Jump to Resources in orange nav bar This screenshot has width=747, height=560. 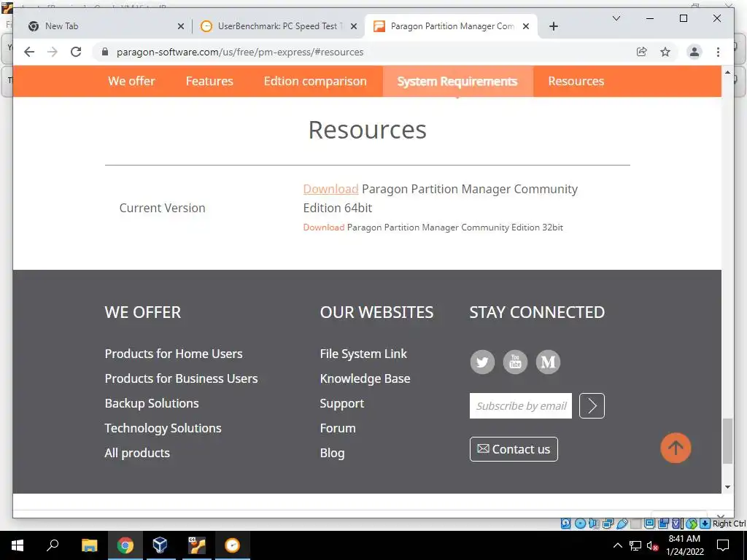pos(576,82)
